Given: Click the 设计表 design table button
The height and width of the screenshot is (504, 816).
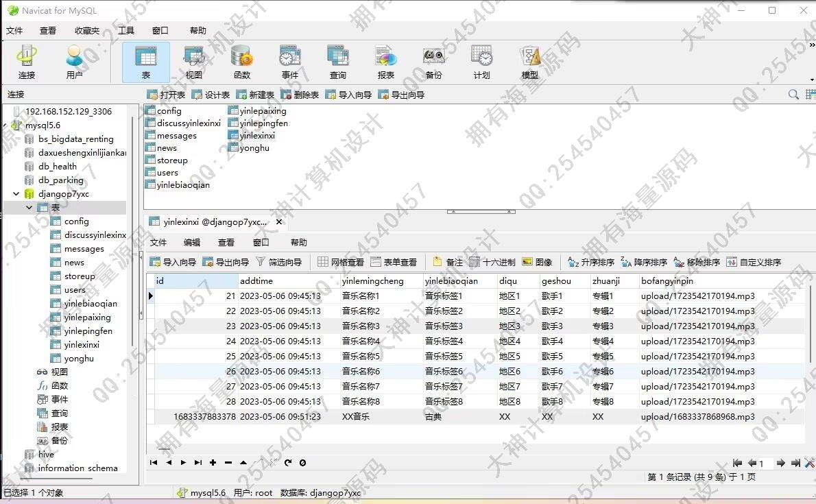Looking at the screenshot, I should (x=211, y=95).
